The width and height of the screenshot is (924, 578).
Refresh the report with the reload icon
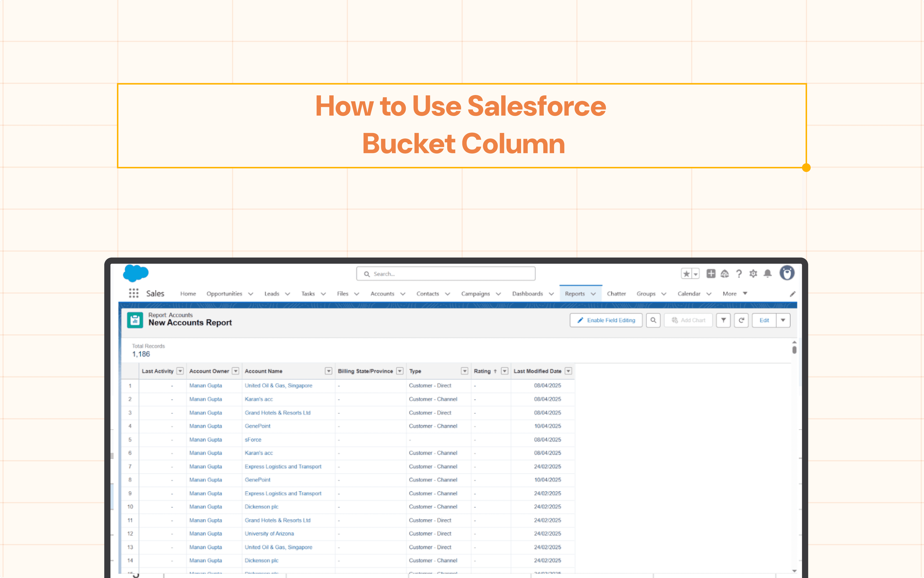pyautogui.click(x=741, y=320)
